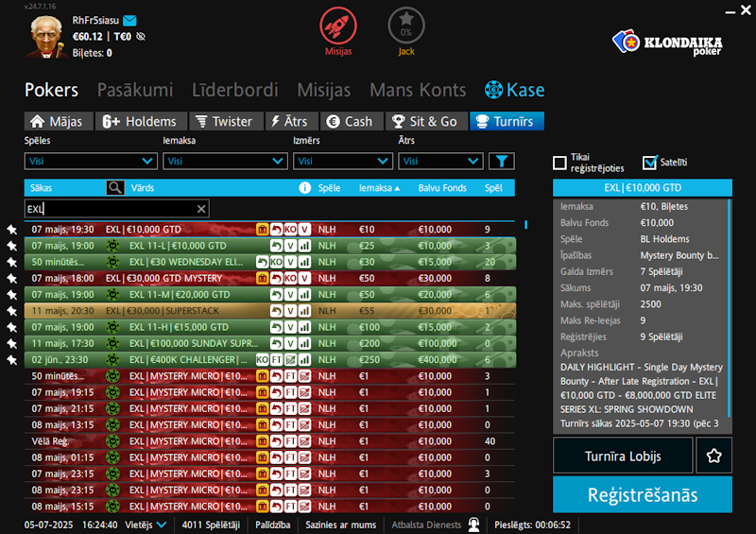Expand the Ātrs filter dropdown
756x534 pixels.
pos(440,161)
